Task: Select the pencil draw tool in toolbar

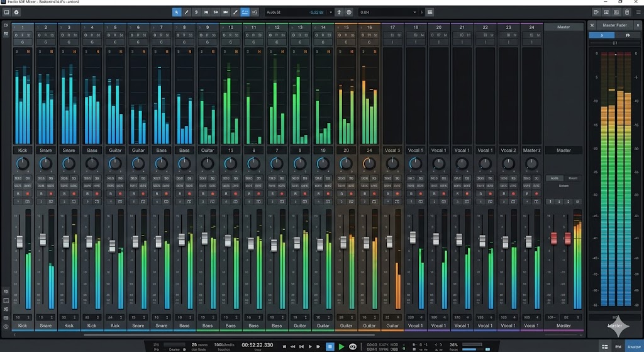Action: (x=187, y=12)
